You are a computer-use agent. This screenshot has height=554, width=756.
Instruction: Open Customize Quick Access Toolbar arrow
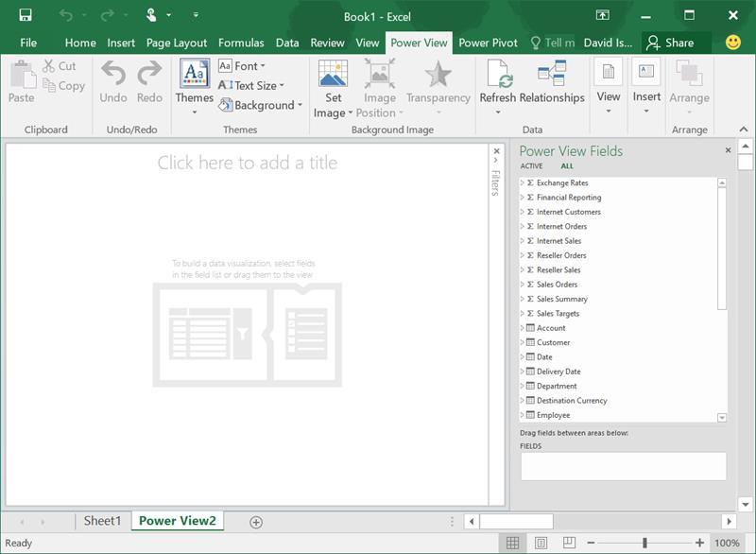(x=196, y=15)
